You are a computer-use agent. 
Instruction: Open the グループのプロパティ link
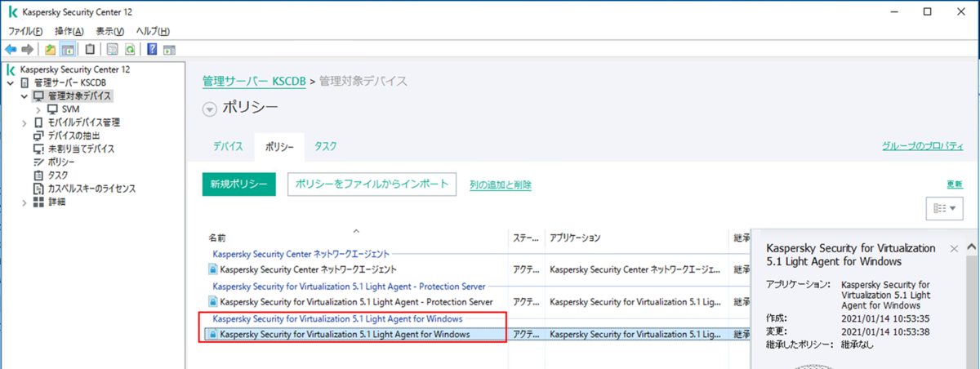coord(923,146)
